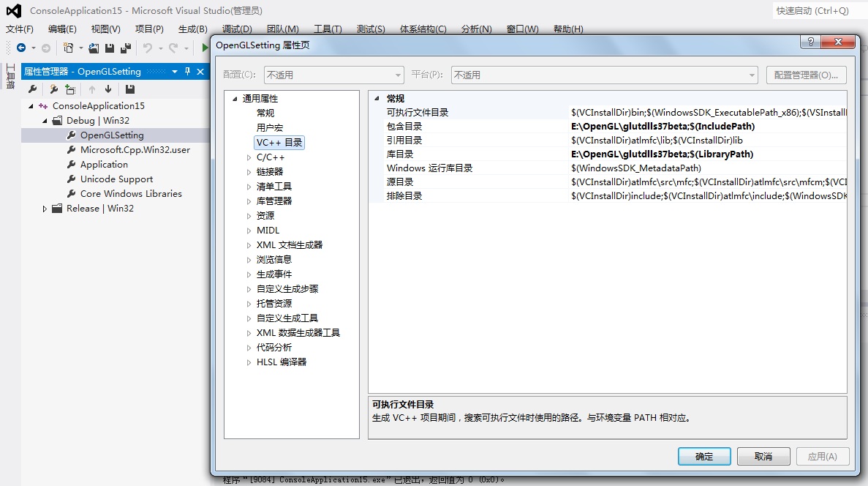
Task: Click the Redo arrow icon
Action: 173,48
